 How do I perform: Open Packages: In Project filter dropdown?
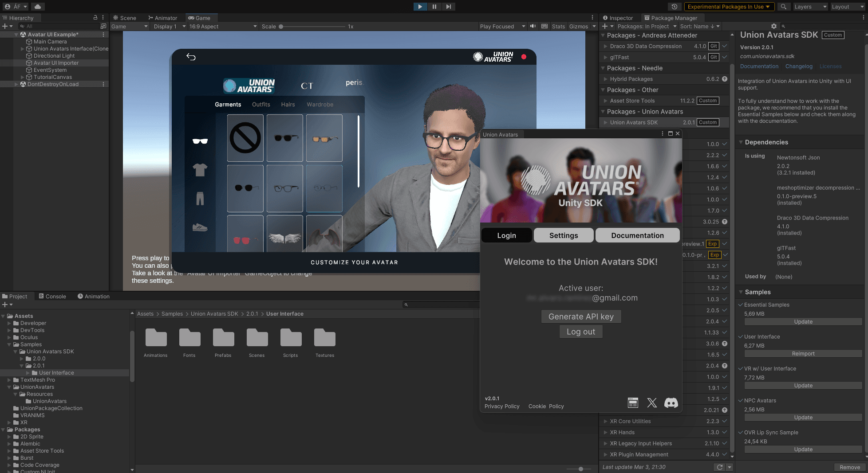647,26
